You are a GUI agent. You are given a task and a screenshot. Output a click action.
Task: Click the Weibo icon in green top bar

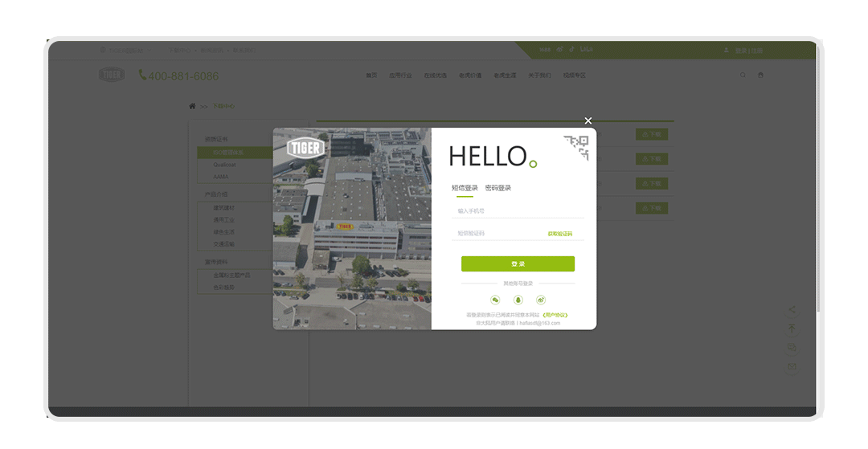(x=559, y=49)
